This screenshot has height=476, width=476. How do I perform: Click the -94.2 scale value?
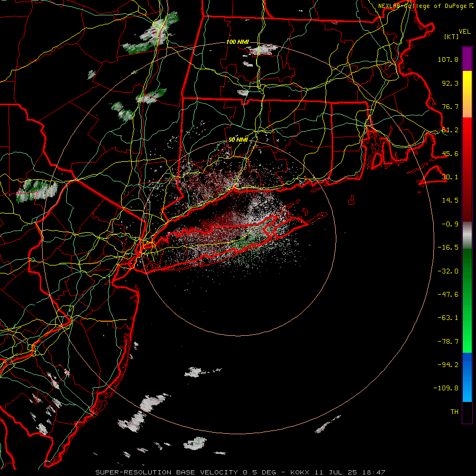point(448,365)
